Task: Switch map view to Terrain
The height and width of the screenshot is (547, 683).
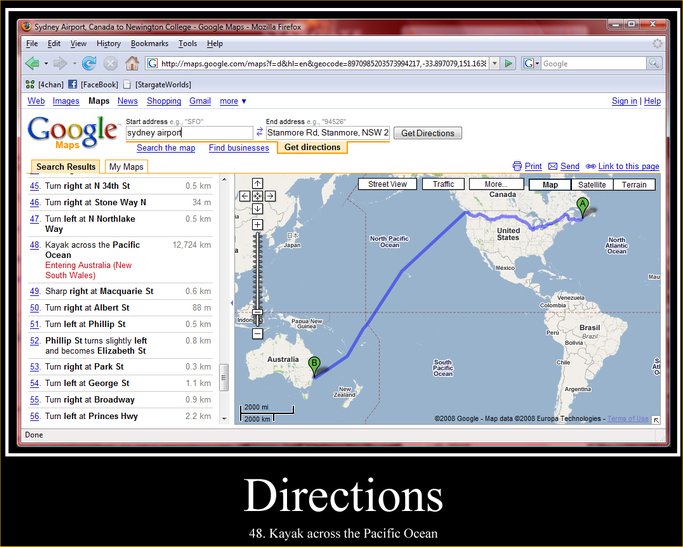Action: pos(634,184)
